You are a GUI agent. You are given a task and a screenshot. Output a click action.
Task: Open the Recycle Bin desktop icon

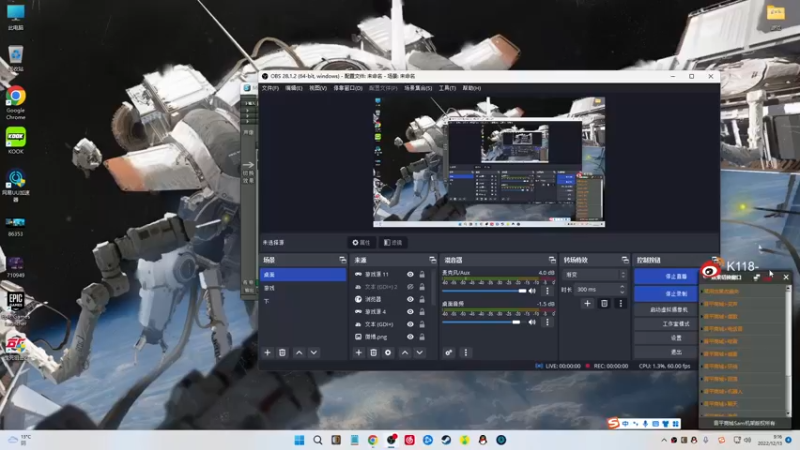16,58
